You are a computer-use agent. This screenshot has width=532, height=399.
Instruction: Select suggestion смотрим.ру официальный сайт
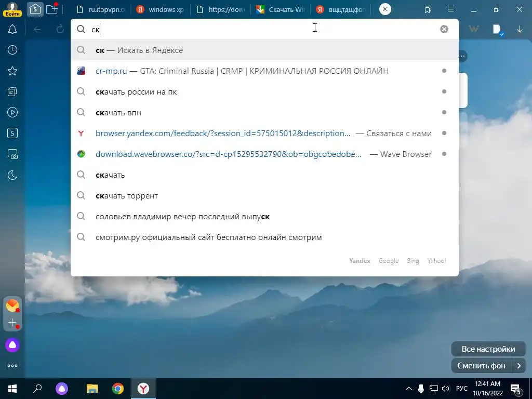click(264, 237)
